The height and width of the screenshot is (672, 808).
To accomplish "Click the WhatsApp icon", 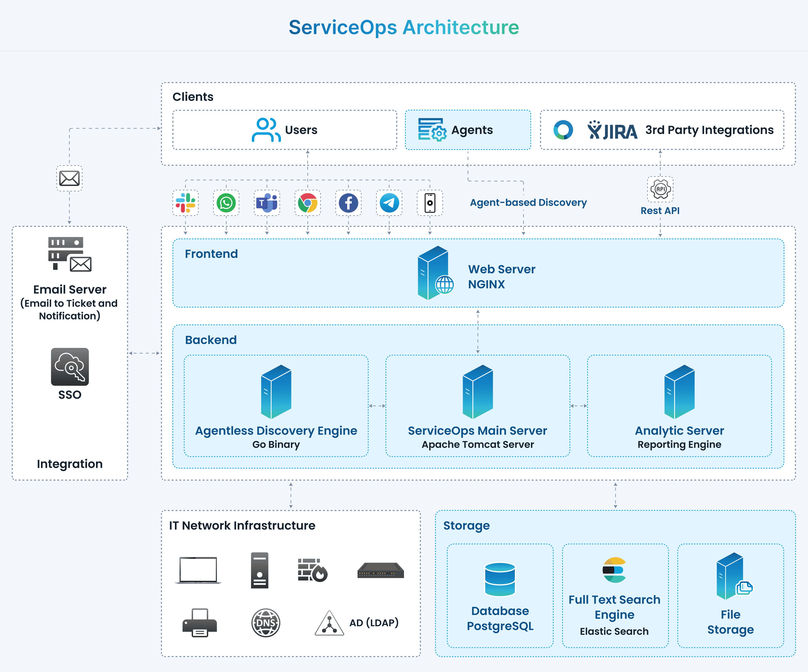I will [x=226, y=203].
